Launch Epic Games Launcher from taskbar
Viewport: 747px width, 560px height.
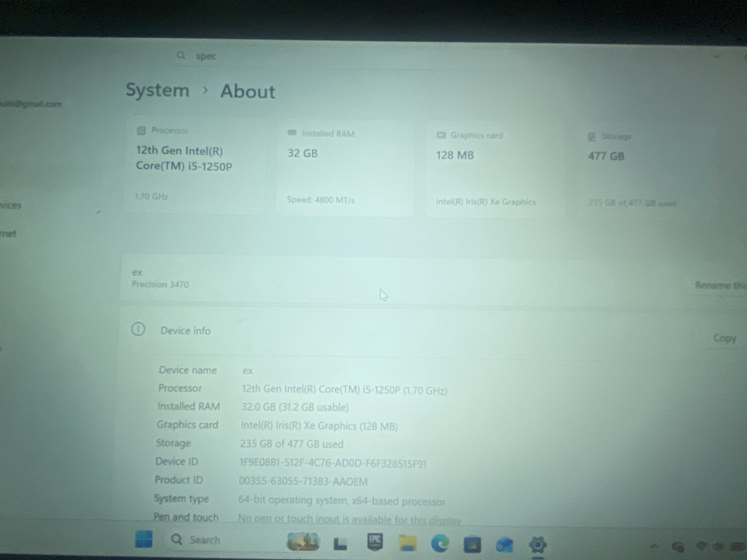point(374,542)
